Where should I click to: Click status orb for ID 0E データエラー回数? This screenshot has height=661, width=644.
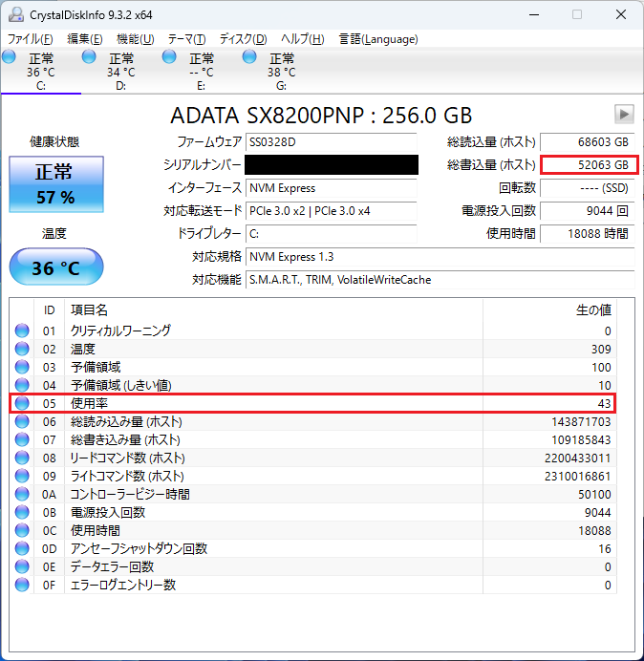22,566
